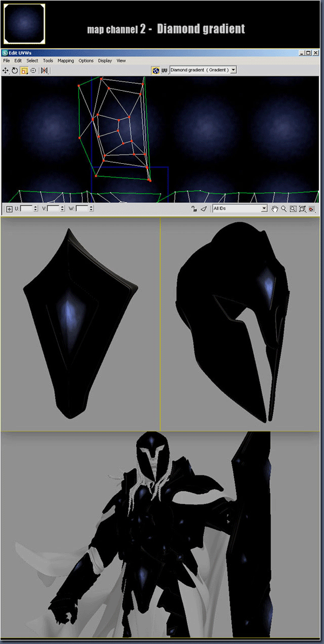Select the Scale tool in Edit UVWs
Image resolution: width=324 pixels, height=644 pixels.
tap(24, 71)
